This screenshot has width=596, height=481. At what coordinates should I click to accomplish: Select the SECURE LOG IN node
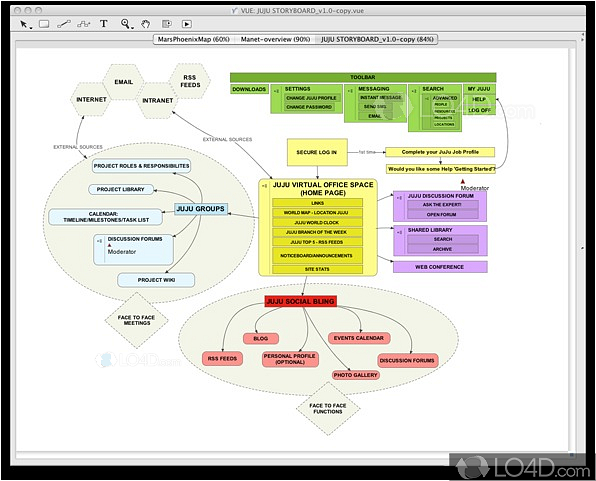(317, 152)
